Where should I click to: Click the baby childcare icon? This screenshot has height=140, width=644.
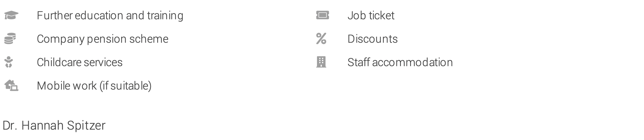[x=9, y=62]
